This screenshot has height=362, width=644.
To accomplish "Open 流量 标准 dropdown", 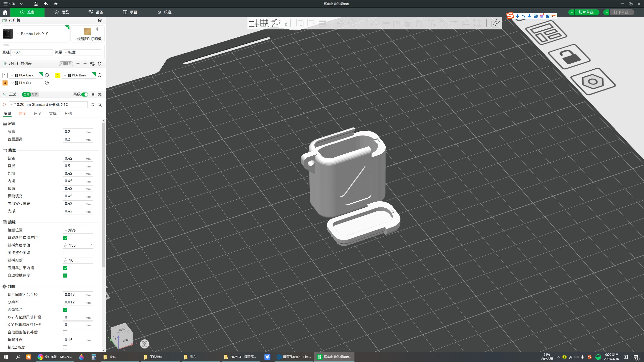I will click(x=82, y=53).
